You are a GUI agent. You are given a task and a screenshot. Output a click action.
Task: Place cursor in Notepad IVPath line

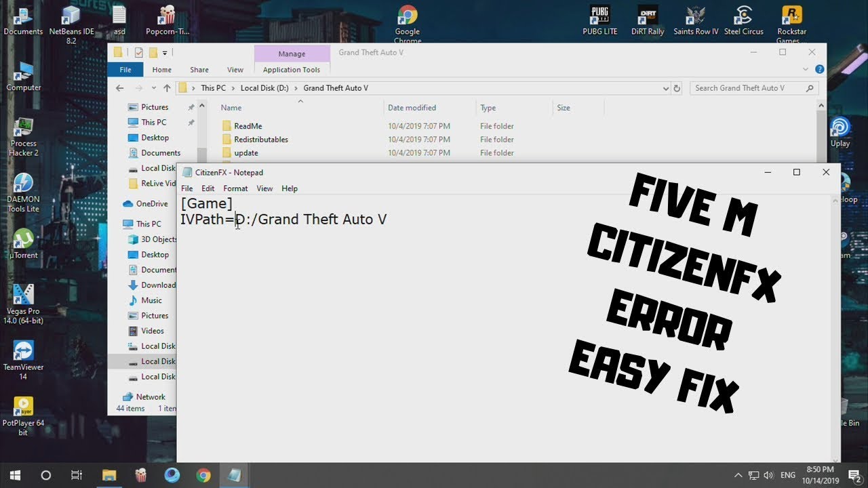(x=283, y=220)
